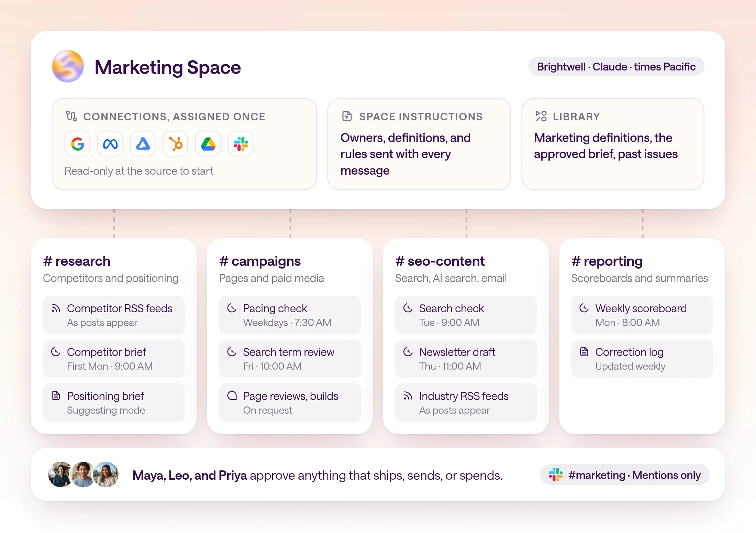Screen dimensions: 756x533
Task: Open the Newsletter draft card
Action: [x=466, y=359]
